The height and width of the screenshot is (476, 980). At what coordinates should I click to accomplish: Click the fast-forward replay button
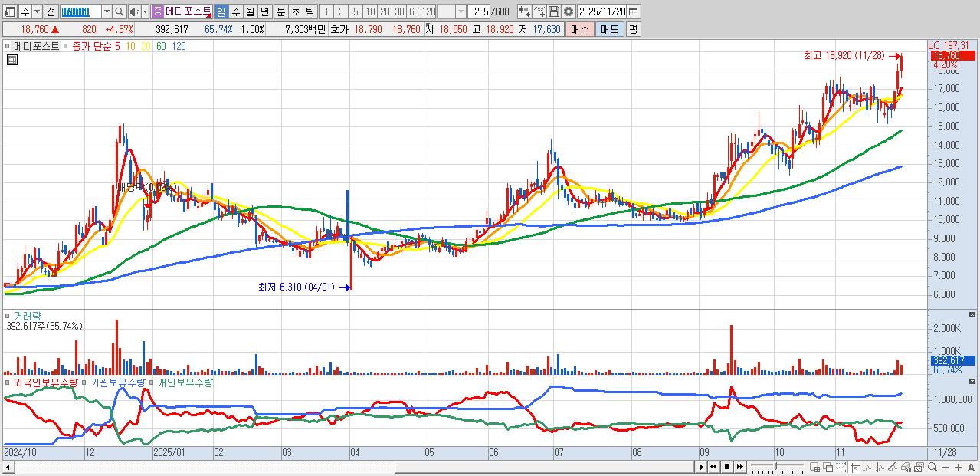(740, 467)
